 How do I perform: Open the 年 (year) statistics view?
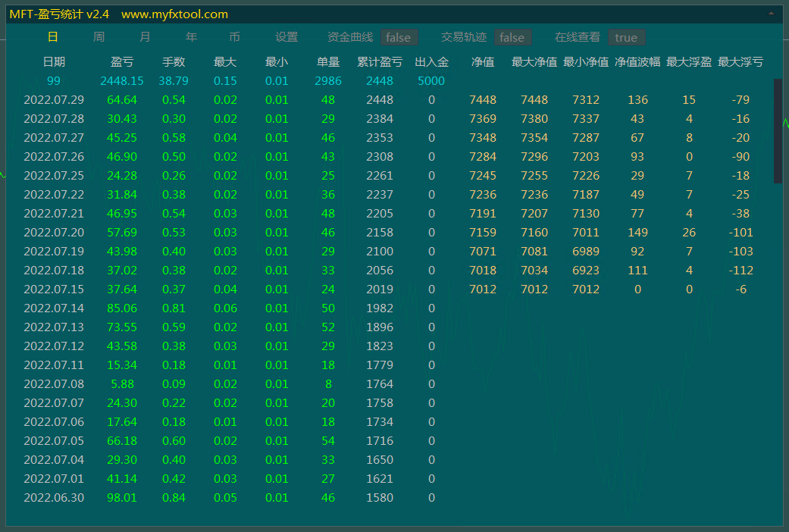pos(191,36)
